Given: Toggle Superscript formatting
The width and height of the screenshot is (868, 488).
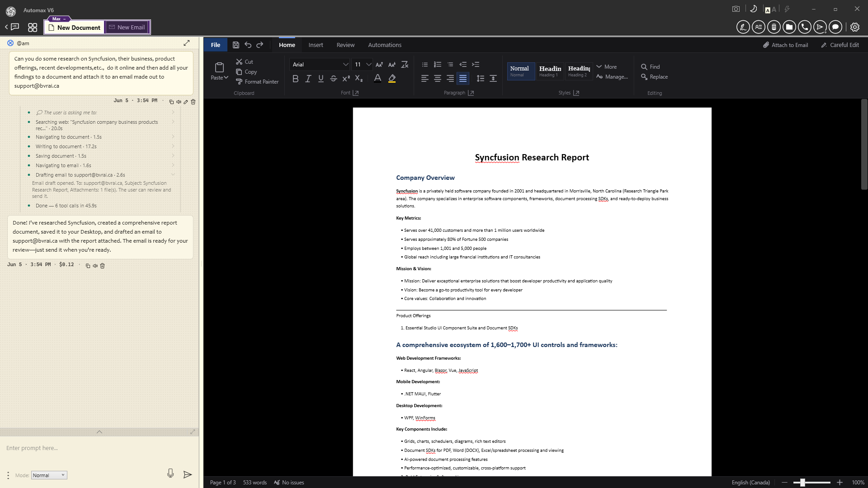Looking at the screenshot, I should [x=346, y=79].
